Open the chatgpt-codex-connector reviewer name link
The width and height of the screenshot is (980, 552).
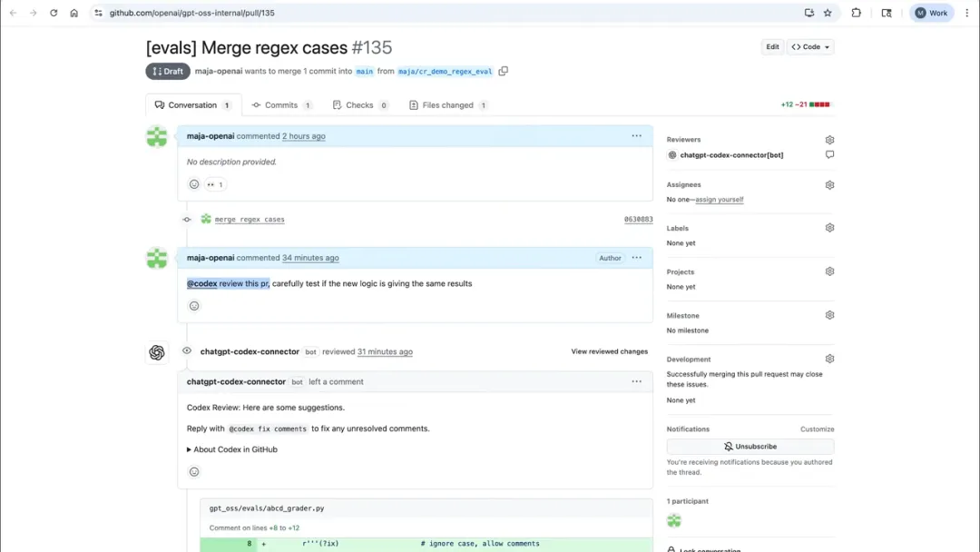point(250,351)
